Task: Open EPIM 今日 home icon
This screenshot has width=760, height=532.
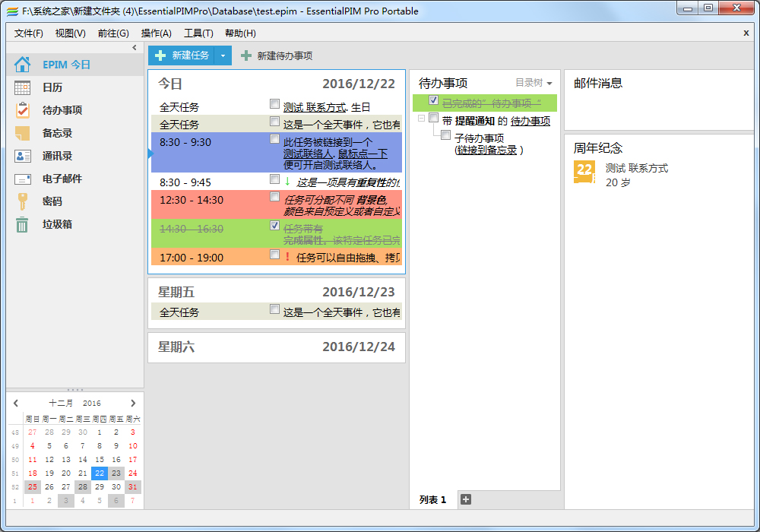Action: tap(22, 65)
